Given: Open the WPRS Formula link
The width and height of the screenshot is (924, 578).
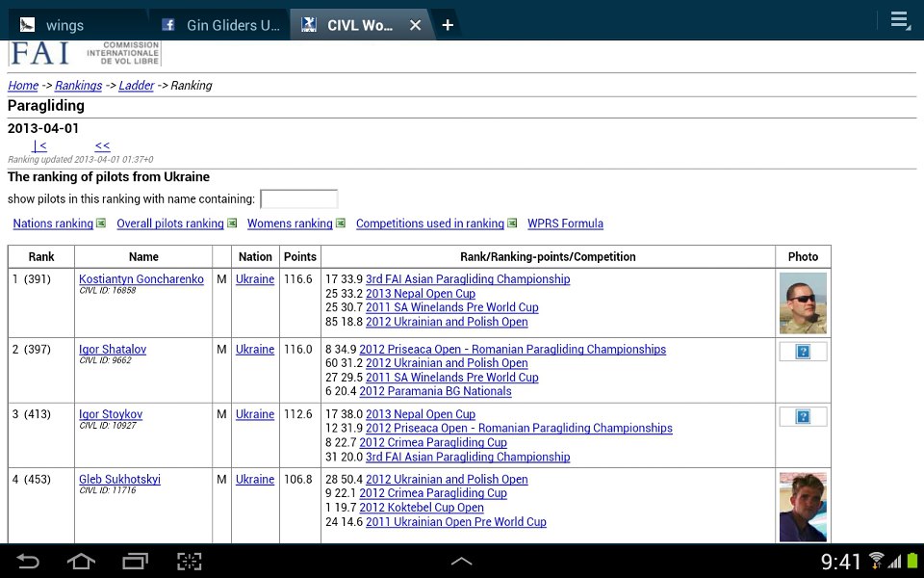Looking at the screenshot, I should click(565, 223).
